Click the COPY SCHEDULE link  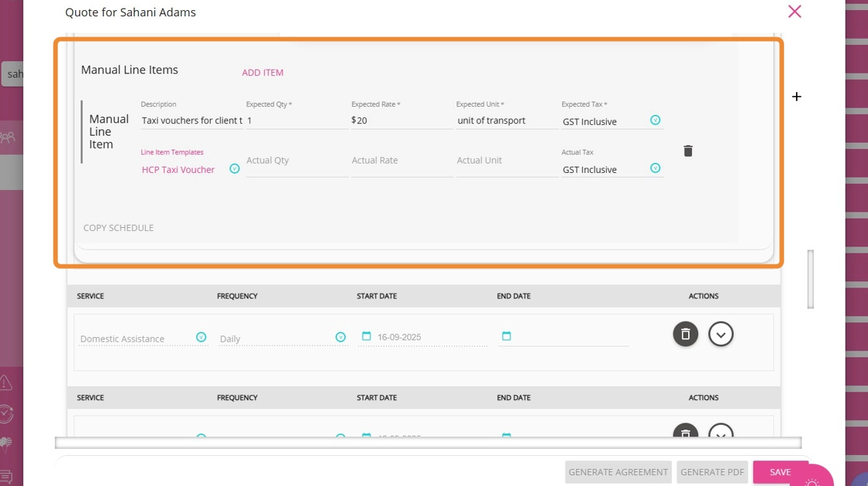pos(119,228)
